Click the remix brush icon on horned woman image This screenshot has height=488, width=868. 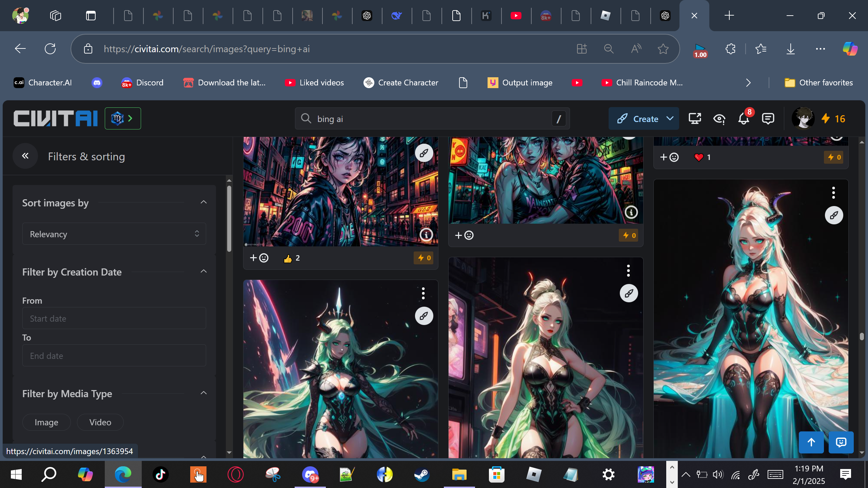[834, 215]
